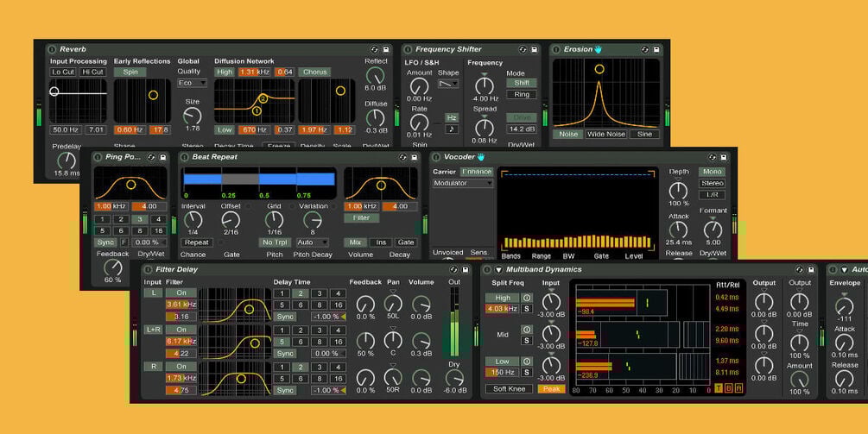The width and height of the screenshot is (868, 434).
Task: Click T view button in Multiband Dynamics
Action: pos(719,388)
